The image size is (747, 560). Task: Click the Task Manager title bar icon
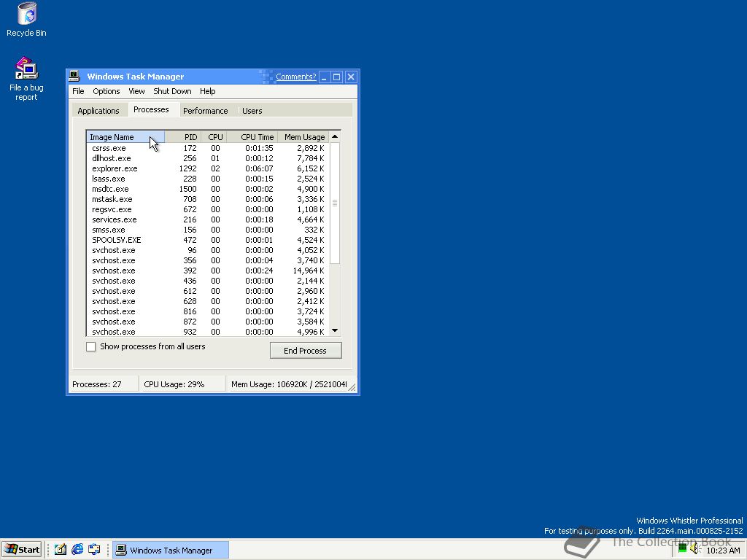pos(74,76)
